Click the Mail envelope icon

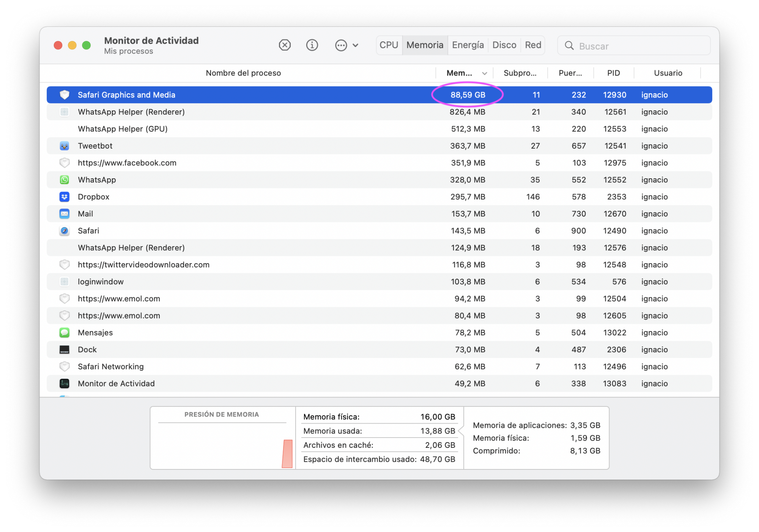coord(65,214)
